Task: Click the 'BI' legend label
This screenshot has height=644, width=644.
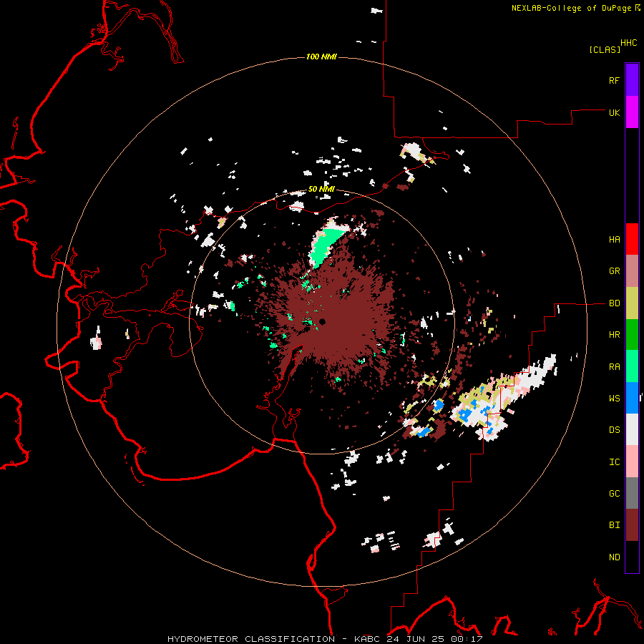Action: [614, 525]
